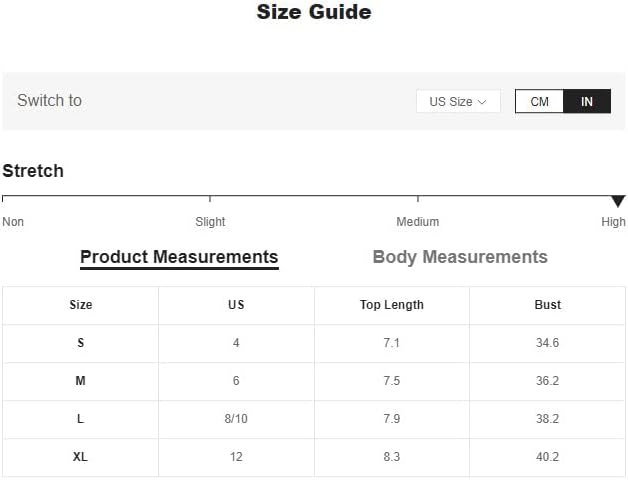The image size is (628, 480).
Task: Click the Bust column header
Action: (x=548, y=305)
